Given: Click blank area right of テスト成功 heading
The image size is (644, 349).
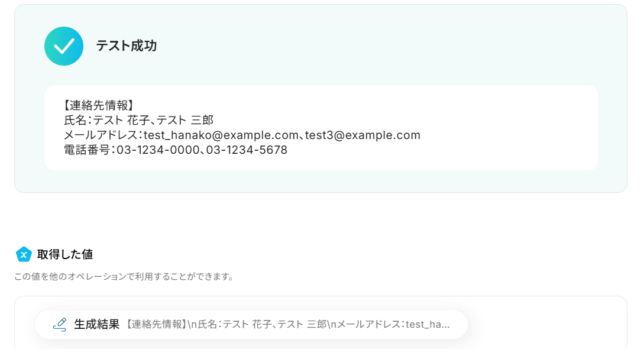Looking at the screenshot, I should point(384,46).
